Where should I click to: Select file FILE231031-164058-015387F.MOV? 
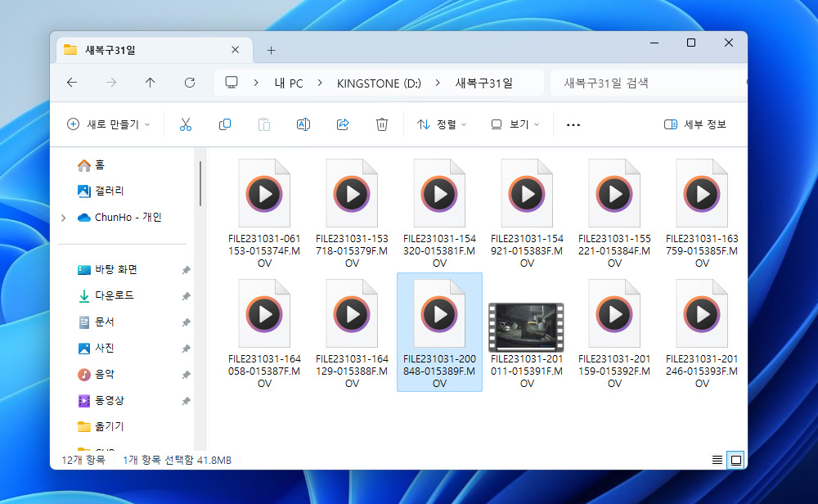coord(264,333)
